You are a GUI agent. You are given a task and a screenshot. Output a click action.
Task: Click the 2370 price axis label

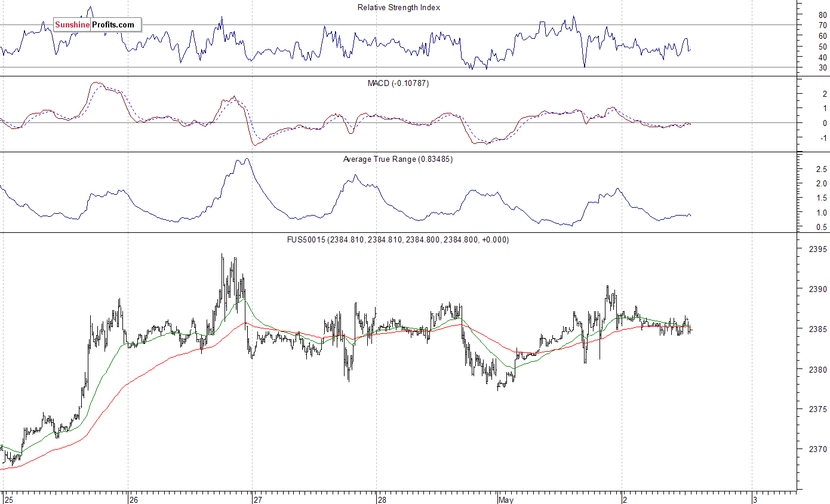818,449
